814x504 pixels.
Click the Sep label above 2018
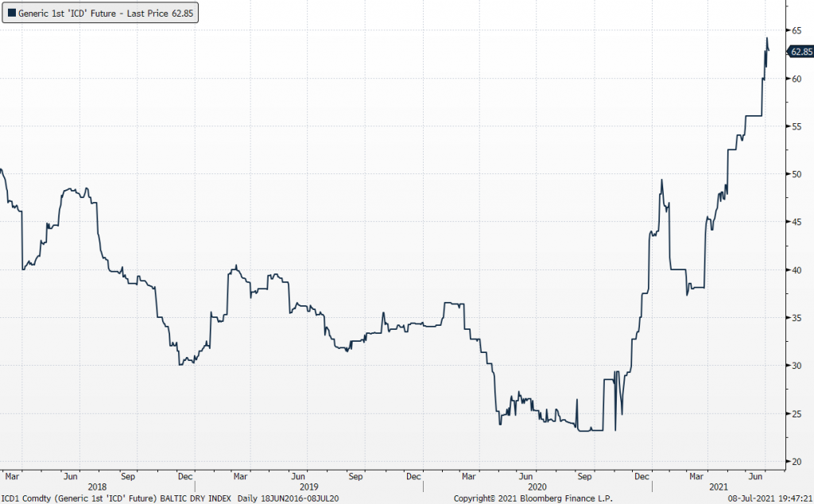click(x=128, y=476)
